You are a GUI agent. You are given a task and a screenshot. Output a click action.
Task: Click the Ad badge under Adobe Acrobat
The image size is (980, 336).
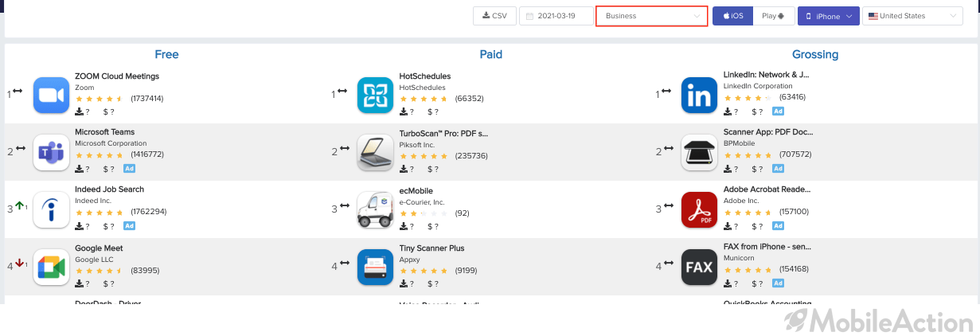coord(778,226)
